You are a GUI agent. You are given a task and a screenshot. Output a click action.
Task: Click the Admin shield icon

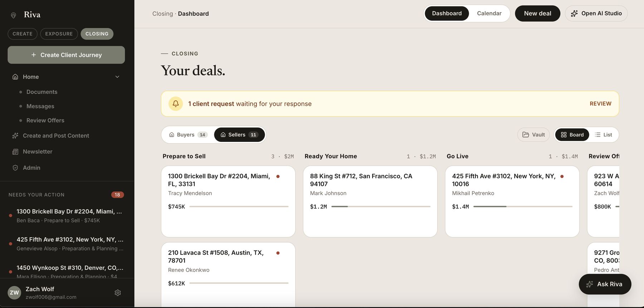point(15,168)
